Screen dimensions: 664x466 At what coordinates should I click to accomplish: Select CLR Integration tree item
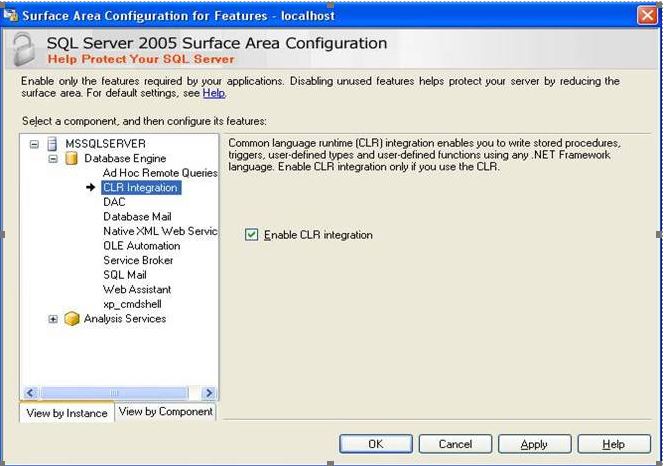(141, 187)
